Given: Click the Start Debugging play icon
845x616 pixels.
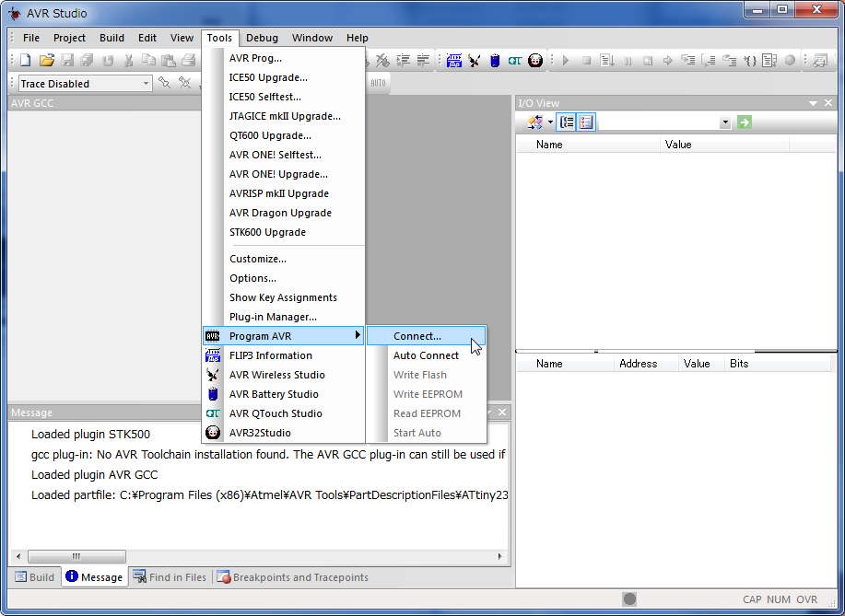Looking at the screenshot, I should 566,60.
